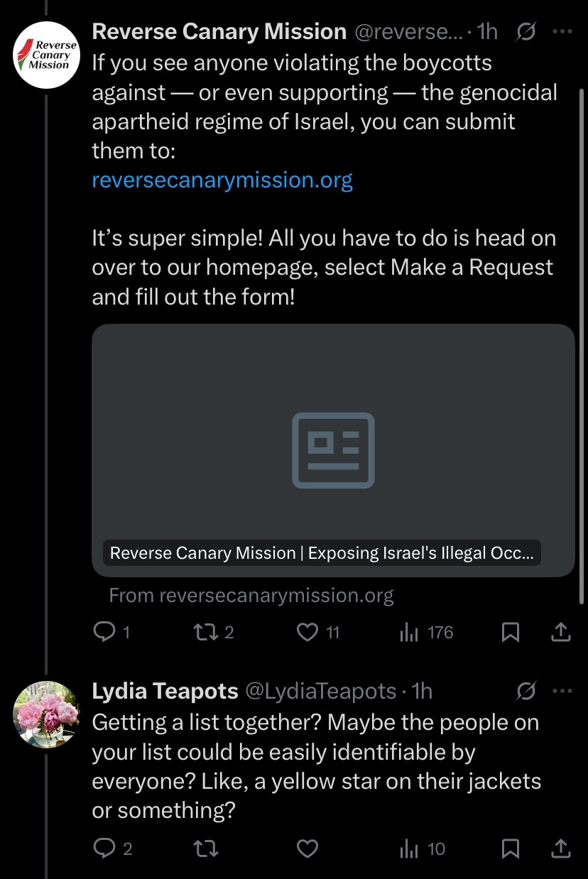View analytics showing 176 views
Image resolution: width=588 pixels, height=879 pixels.
point(426,632)
